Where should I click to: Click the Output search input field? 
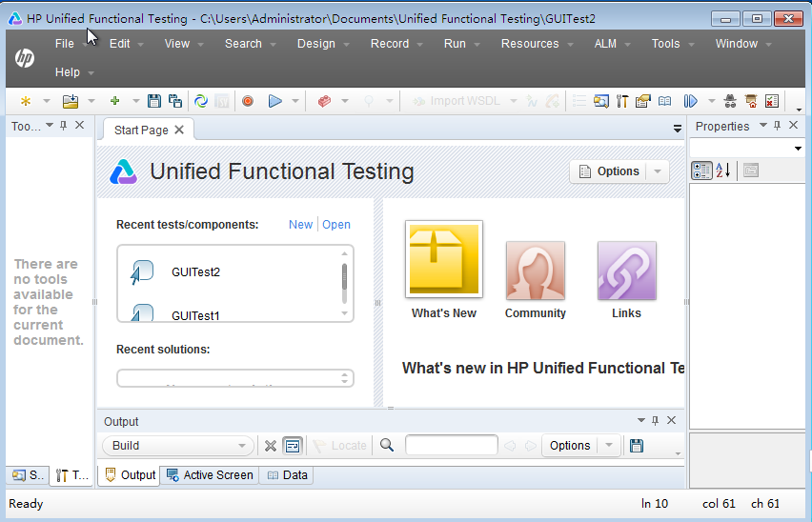pos(452,446)
